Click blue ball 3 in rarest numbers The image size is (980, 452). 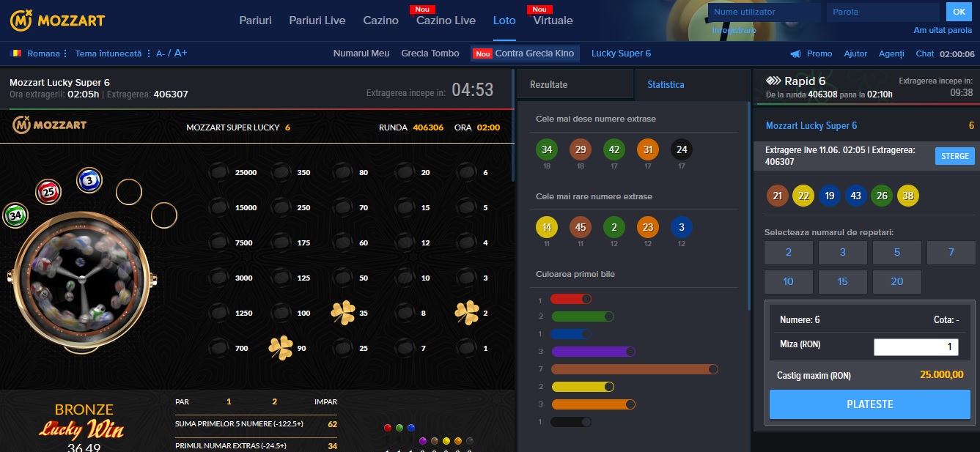coord(682,227)
